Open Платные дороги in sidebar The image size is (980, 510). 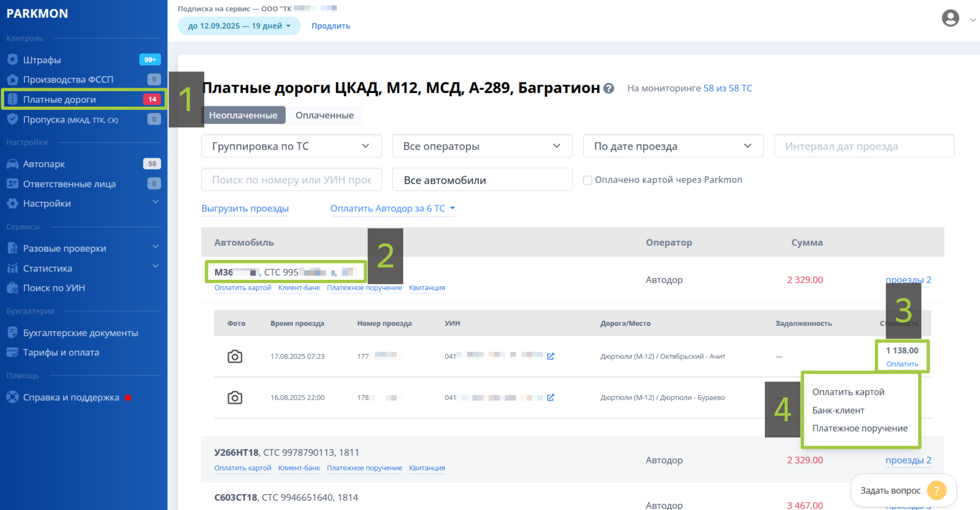(83, 99)
